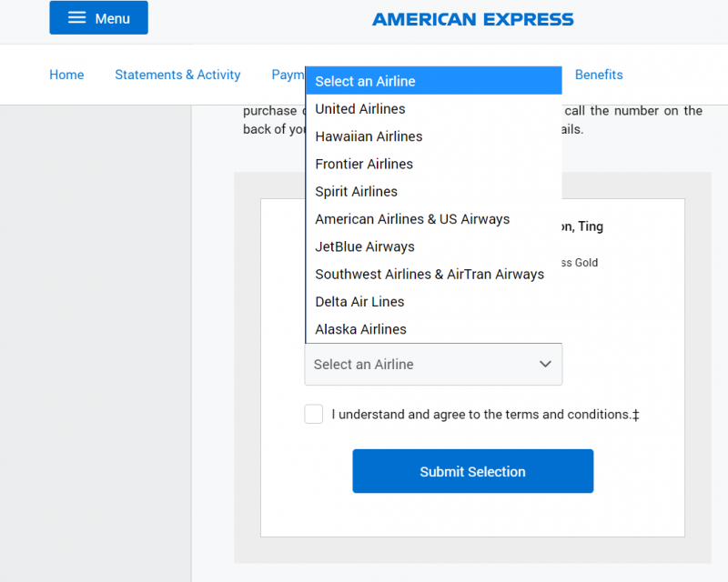Click the American Express logo
728x582 pixels.
472,18
